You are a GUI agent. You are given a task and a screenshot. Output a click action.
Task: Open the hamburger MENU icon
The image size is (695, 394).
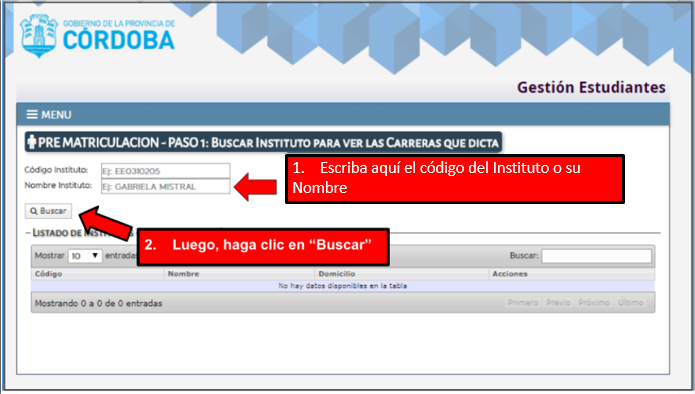(32, 115)
